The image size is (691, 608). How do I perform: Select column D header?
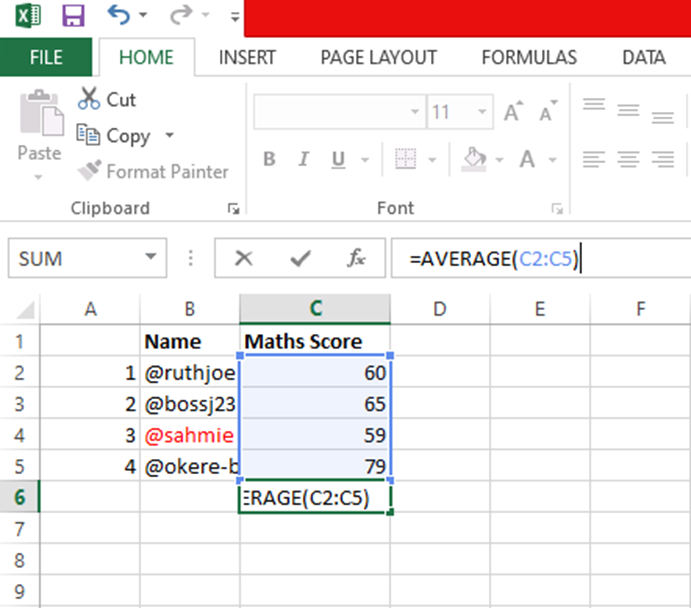pyautogui.click(x=439, y=309)
